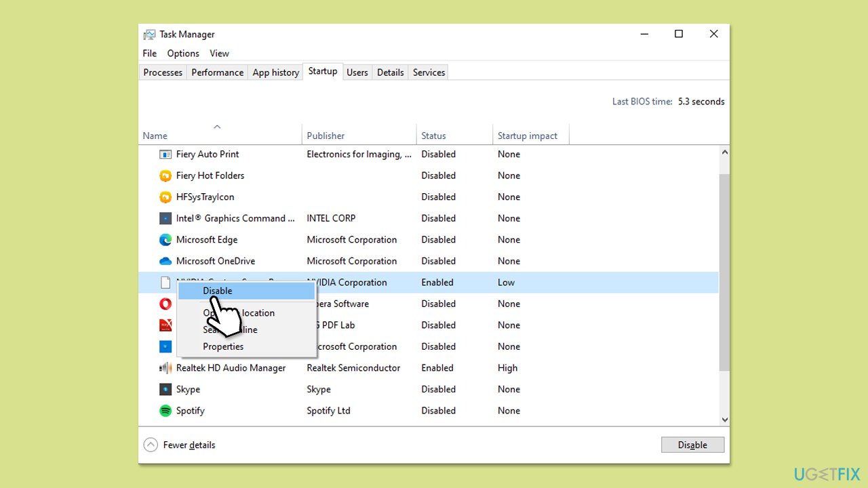Click Enabled status in NVIDIA row

(437, 283)
